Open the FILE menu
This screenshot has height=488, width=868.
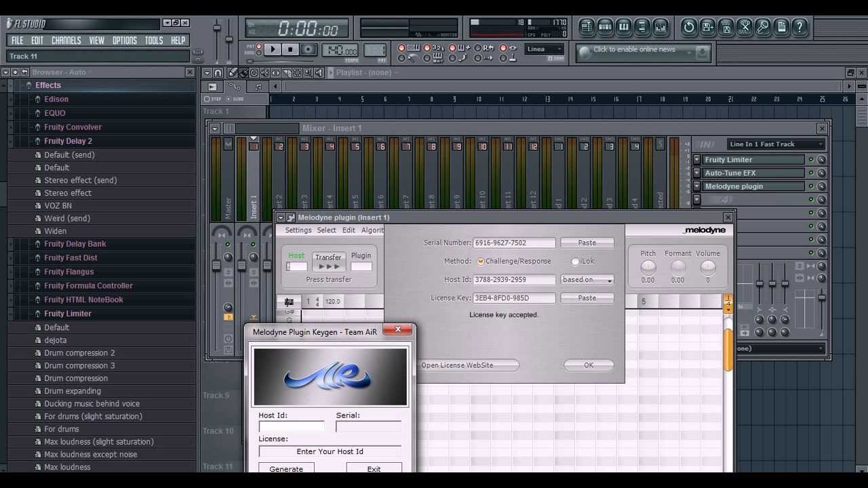(x=17, y=41)
